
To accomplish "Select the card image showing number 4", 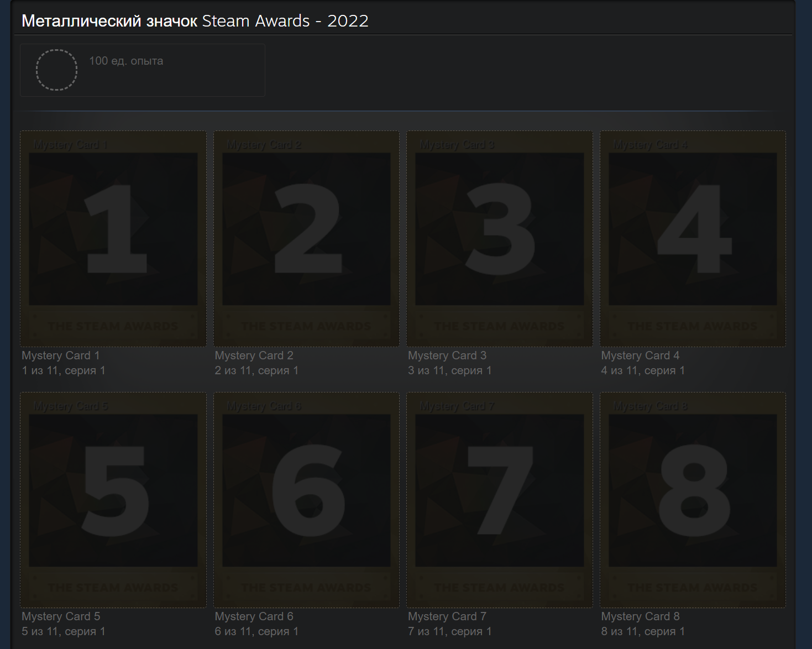I will pyautogui.click(x=693, y=239).
